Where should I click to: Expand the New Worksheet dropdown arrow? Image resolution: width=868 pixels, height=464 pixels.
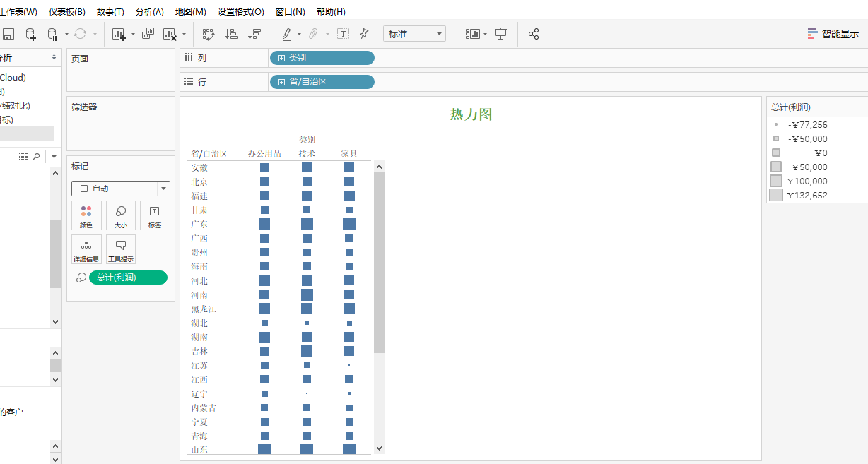pyautogui.click(x=133, y=34)
